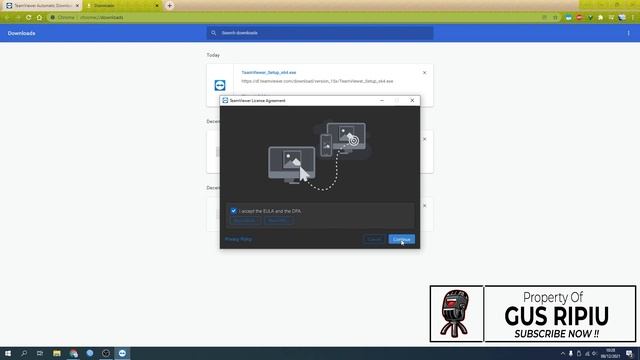Screen dimensions: 640x360
Task: Open the TeamViewer_Setup_x64.exe file link
Action: point(269,73)
